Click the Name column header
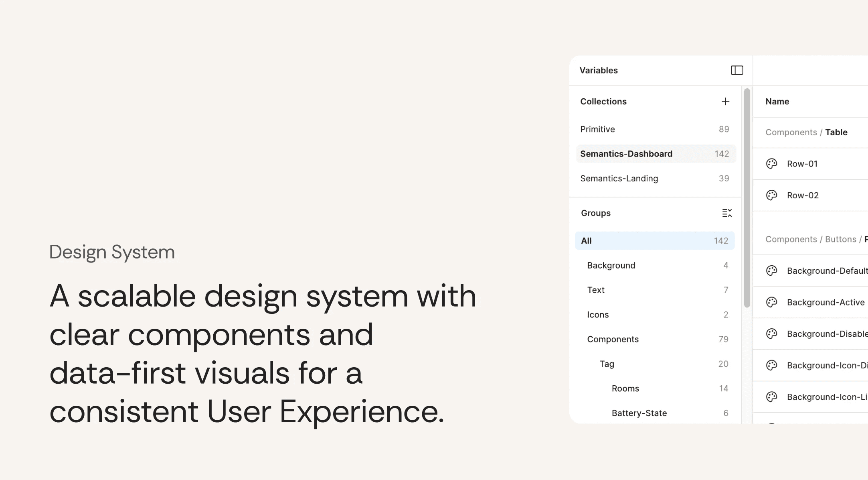 [777, 102]
